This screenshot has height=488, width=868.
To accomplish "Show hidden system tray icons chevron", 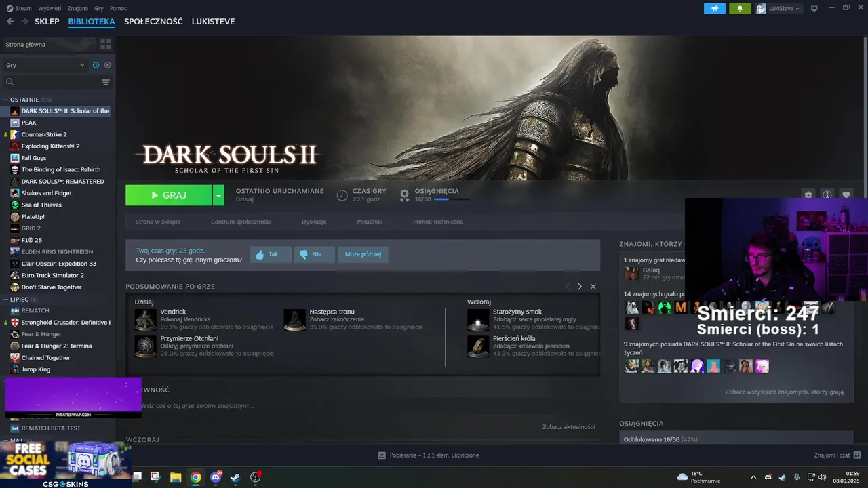I will coord(753,477).
